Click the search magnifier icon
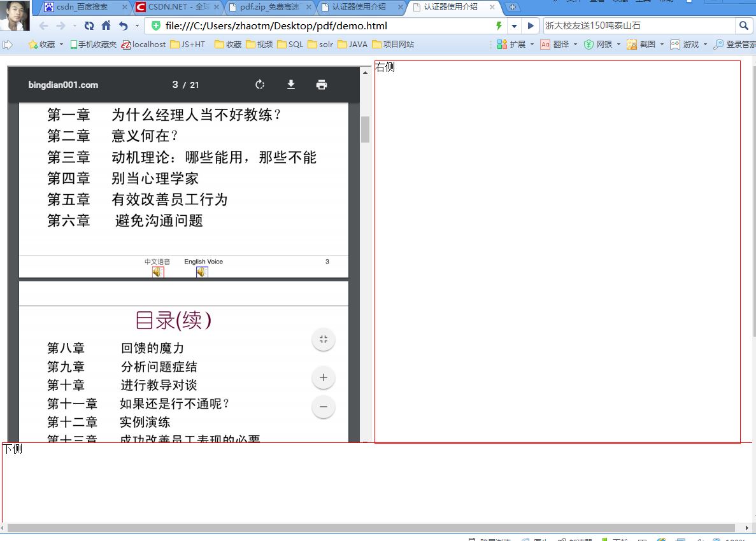 point(743,25)
